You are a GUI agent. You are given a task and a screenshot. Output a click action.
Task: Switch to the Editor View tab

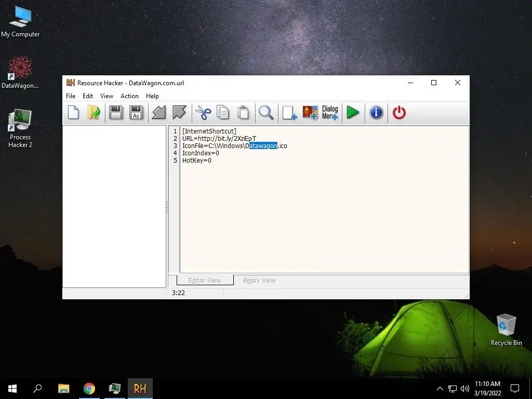pyautogui.click(x=205, y=280)
